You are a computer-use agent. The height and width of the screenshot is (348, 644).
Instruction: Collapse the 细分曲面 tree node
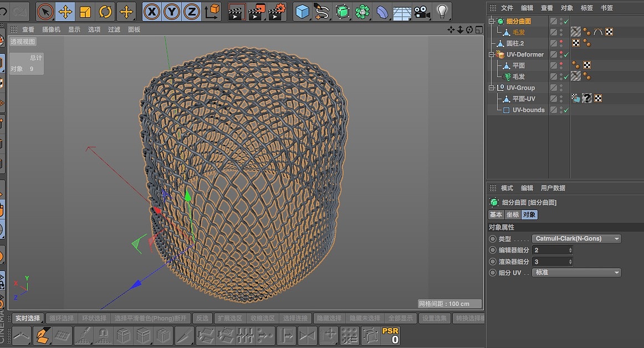491,21
